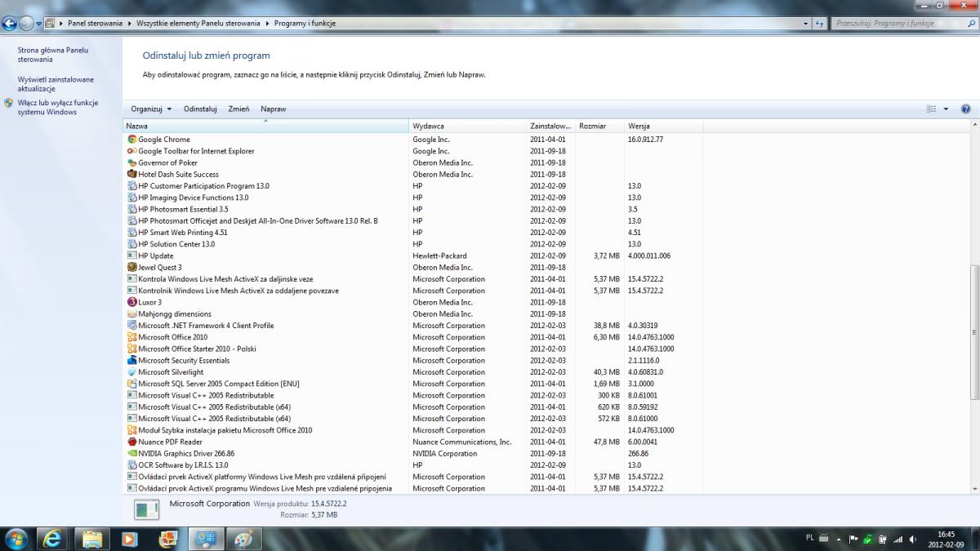Sort by the Rozmiar column header

[x=599, y=126]
